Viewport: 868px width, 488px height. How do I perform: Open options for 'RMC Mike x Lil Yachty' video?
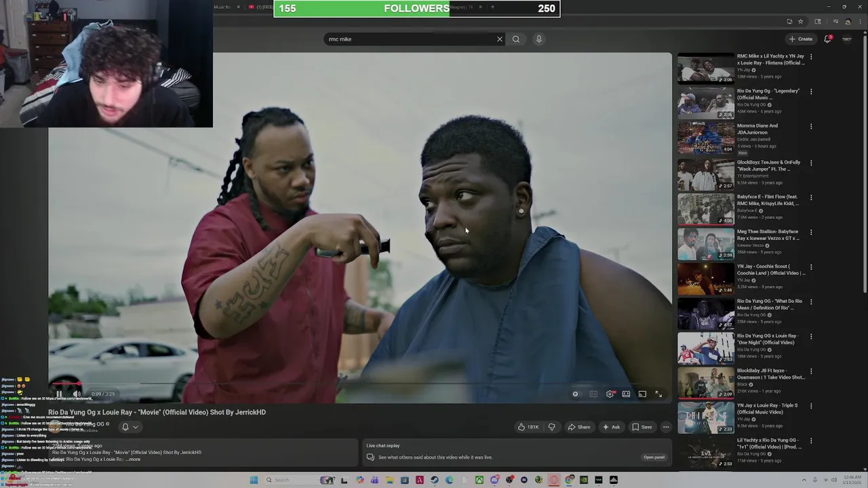pyautogui.click(x=811, y=57)
